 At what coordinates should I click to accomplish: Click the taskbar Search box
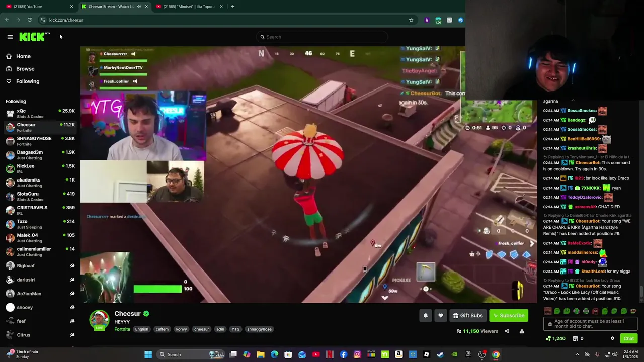(x=191, y=354)
